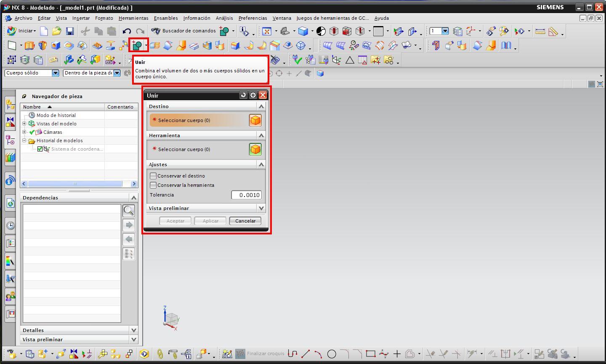Collapse the Herramienta section
Image resolution: width=606 pixels, height=364 pixels.
point(261,136)
